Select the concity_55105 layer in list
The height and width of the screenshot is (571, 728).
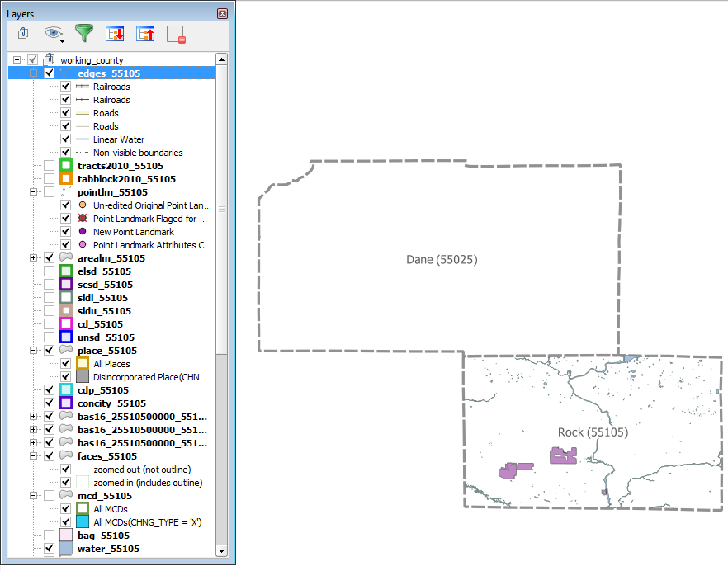(x=111, y=403)
